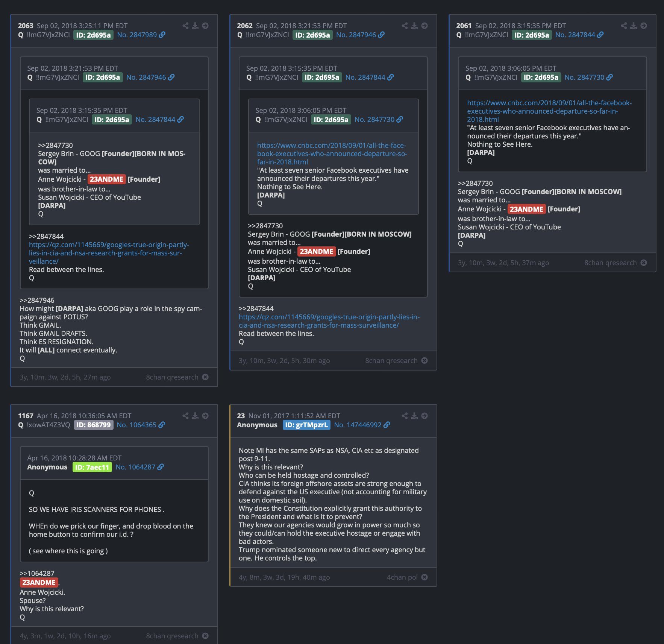The width and height of the screenshot is (664, 644).
Task: Share post 2061 via share icon
Action: (624, 26)
